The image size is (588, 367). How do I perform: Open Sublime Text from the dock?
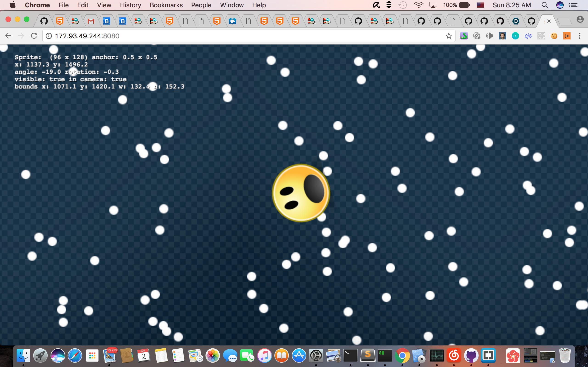[x=368, y=356]
